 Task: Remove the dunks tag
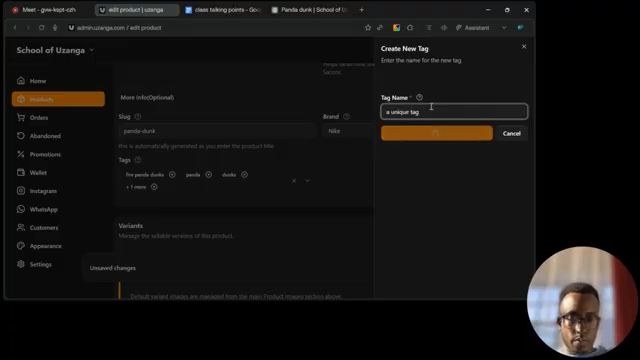(x=244, y=175)
